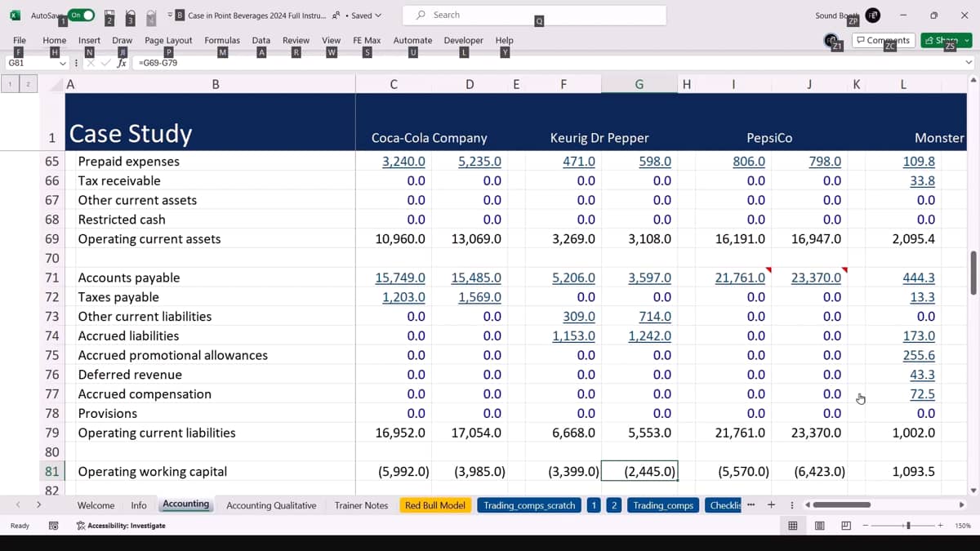Click the Redo icon in quick access toolbar
The image size is (980, 551).
(x=151, y=15)
